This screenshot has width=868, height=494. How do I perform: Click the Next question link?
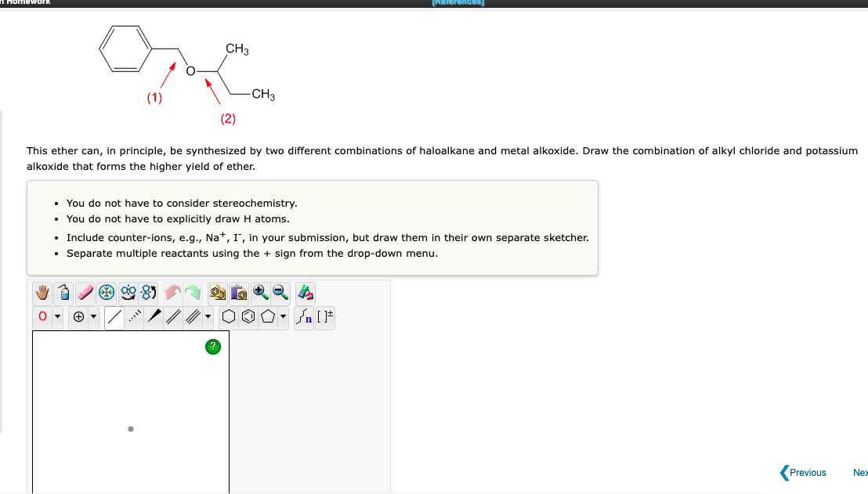(x=860, y=473)
